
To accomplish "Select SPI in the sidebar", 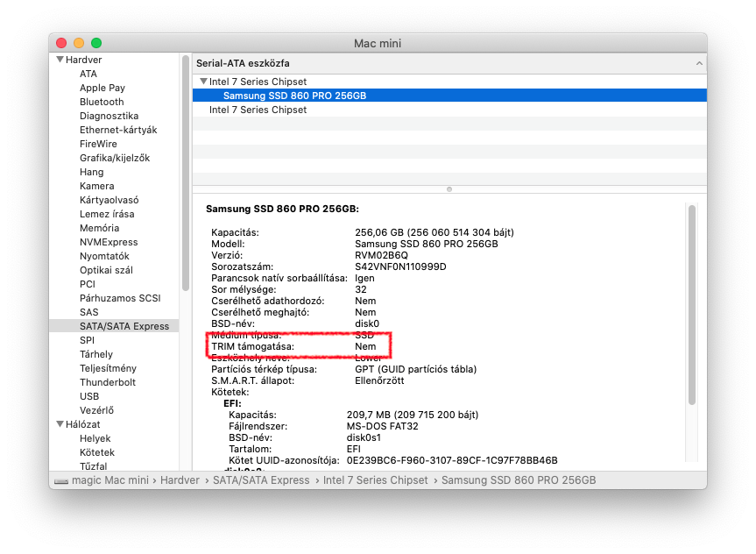I will click(x=87, y=340).
